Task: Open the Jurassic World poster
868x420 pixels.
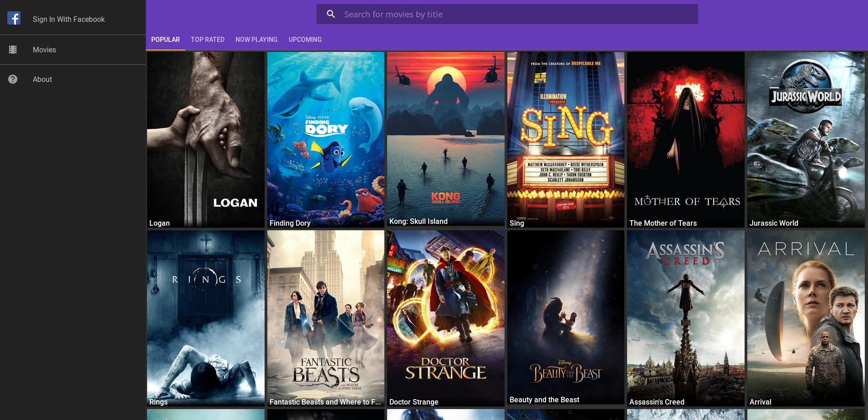Action: coord(806,140)
